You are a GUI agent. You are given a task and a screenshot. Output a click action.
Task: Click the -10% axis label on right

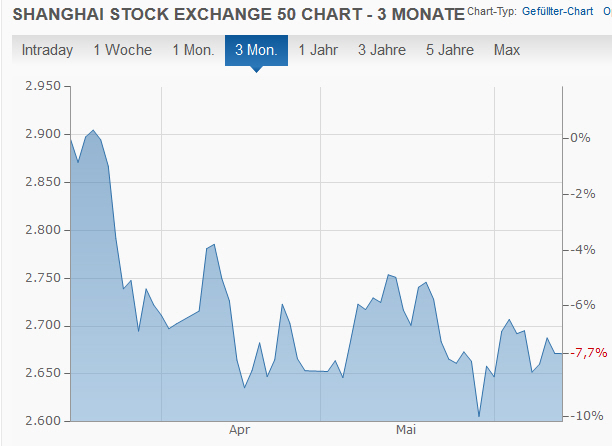(585, 416)
